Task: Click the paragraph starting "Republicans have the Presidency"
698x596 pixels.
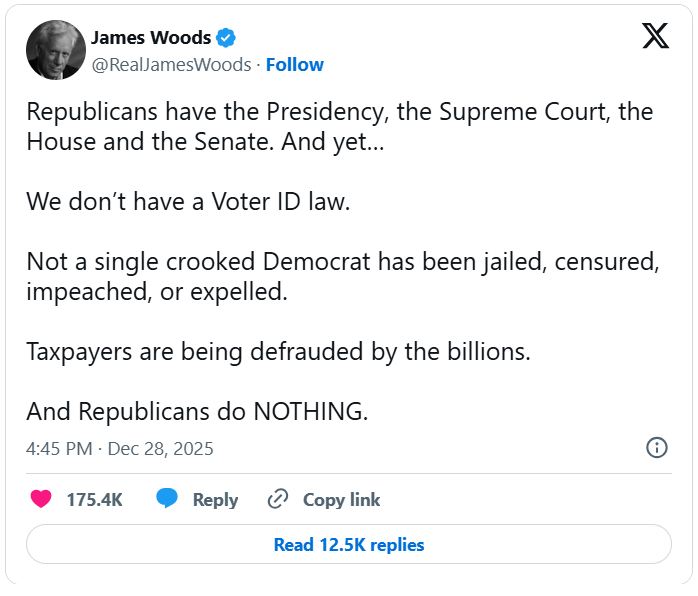Action: pos(339,126)
